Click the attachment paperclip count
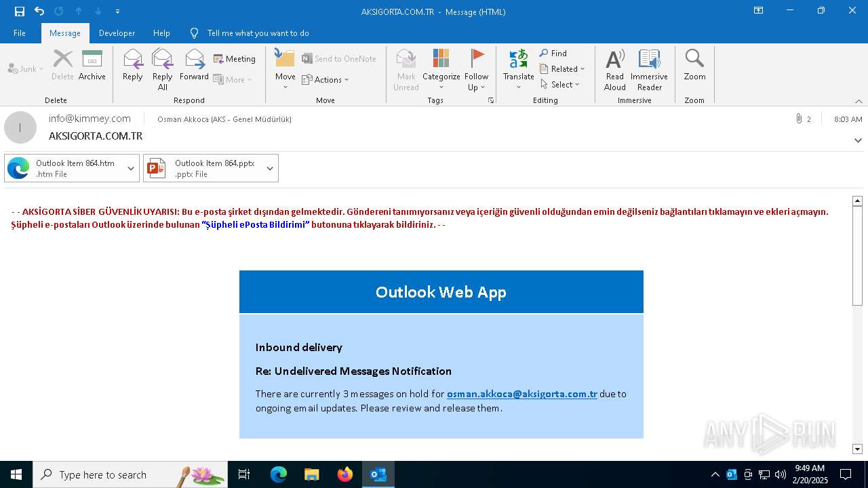This screenshot has height=488, width=868. pyautogui.click(x=803, y=119)
